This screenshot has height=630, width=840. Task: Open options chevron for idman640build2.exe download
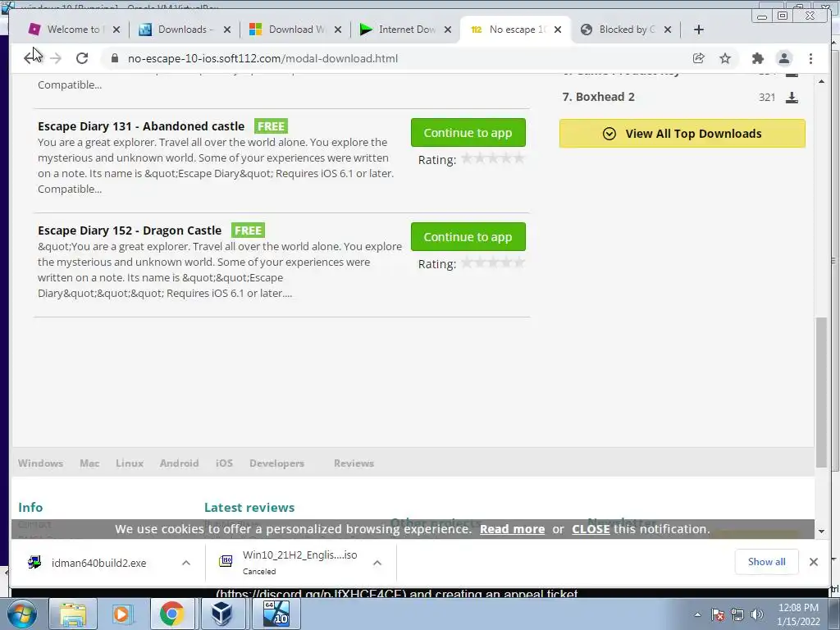[186, 563]
